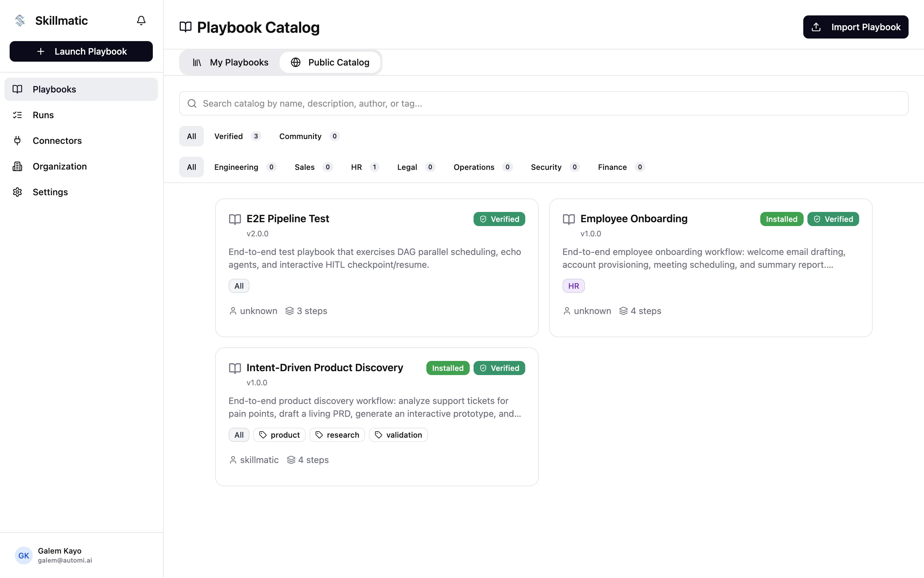The width and height of the screenshot is (924, 578).
Task: Open the Organization page in sidebar
Action: coord(59,166)
